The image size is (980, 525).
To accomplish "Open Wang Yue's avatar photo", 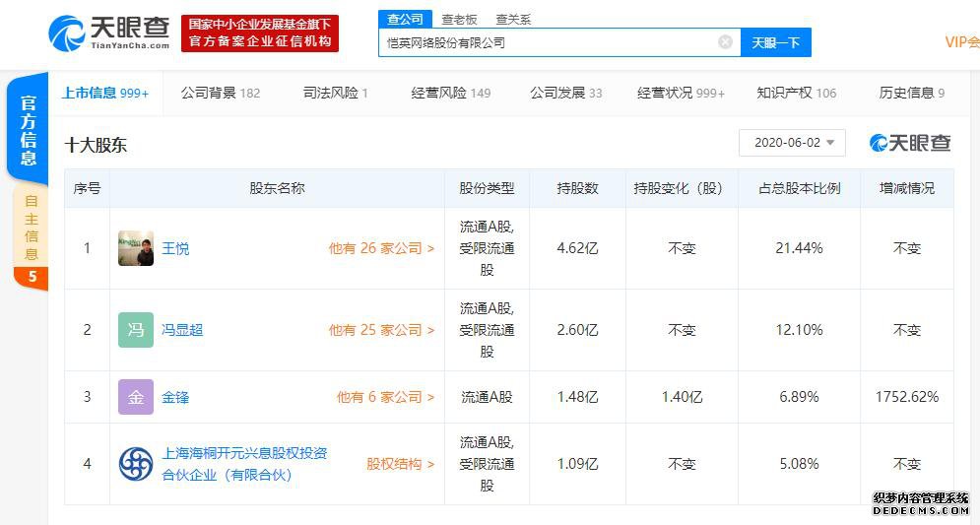I will point(136,248).
